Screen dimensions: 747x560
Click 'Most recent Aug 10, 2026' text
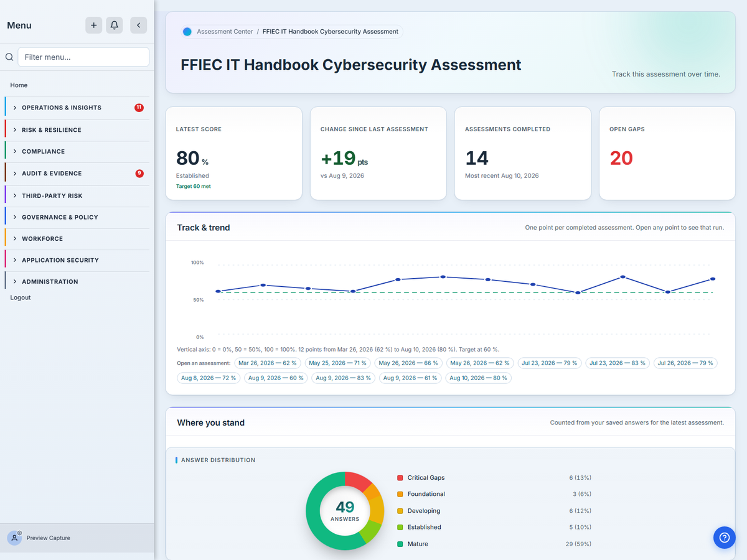(502, 175)
